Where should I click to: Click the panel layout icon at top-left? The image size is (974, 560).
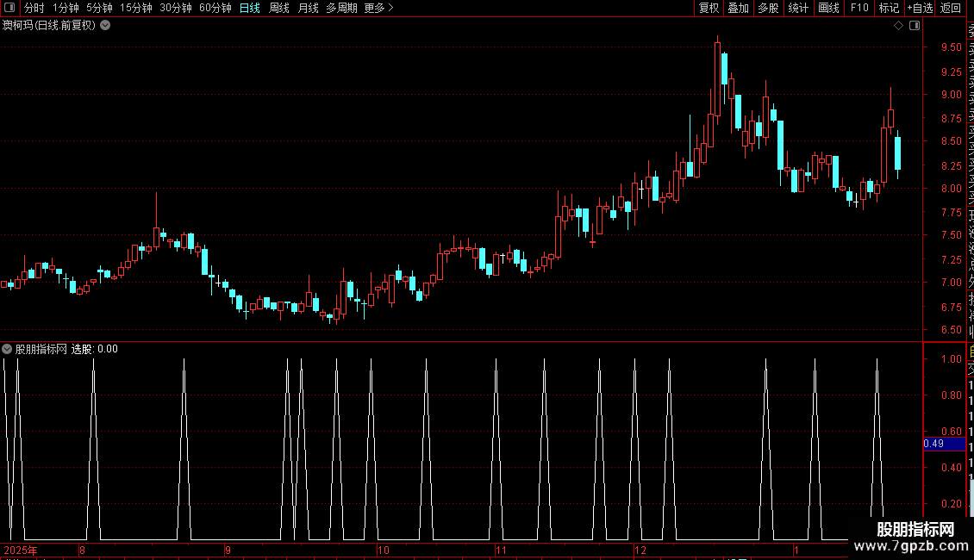coord(9,8)
